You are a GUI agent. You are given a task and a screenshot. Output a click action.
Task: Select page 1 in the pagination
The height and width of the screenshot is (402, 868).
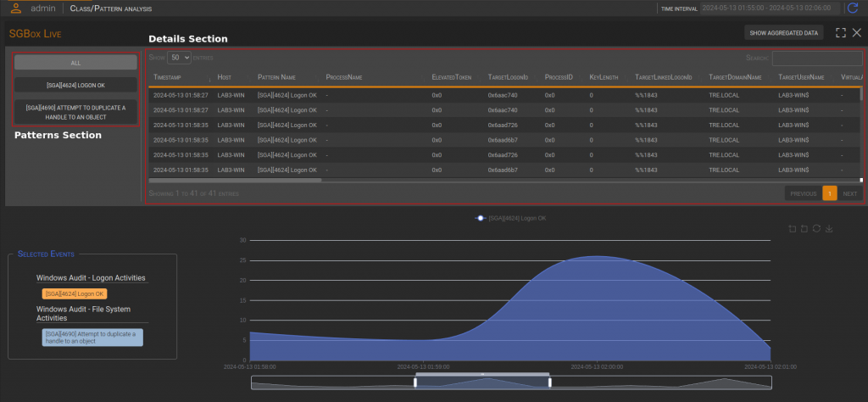pos(830,193)
